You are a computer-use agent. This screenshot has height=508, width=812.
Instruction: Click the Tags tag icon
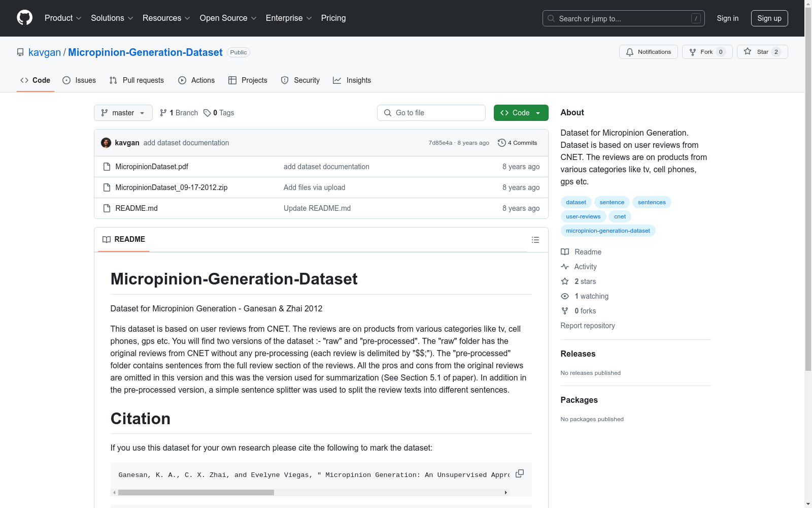[x=207, y=113]
